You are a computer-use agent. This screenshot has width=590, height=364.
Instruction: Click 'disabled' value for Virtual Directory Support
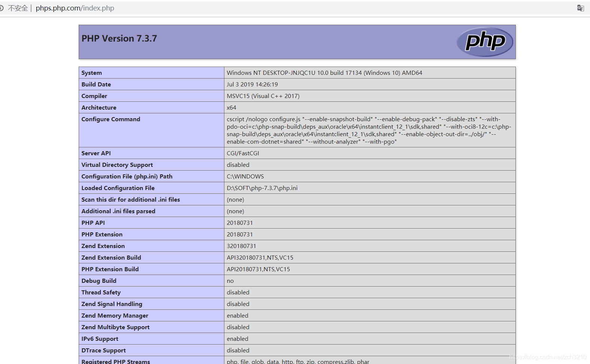[238, 165]
